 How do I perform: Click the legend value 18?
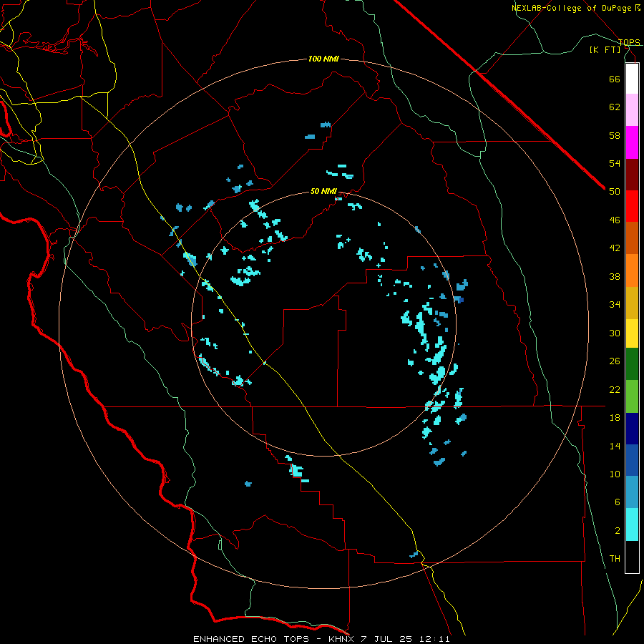615,418
